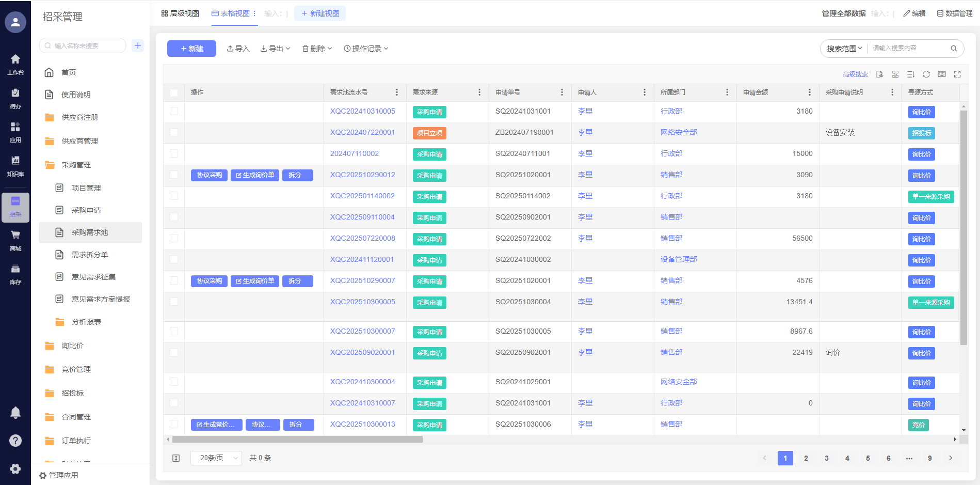
Task: Click the sort rows icon in table toolbar
Action: pyautogui.click(x=911, y=74)
